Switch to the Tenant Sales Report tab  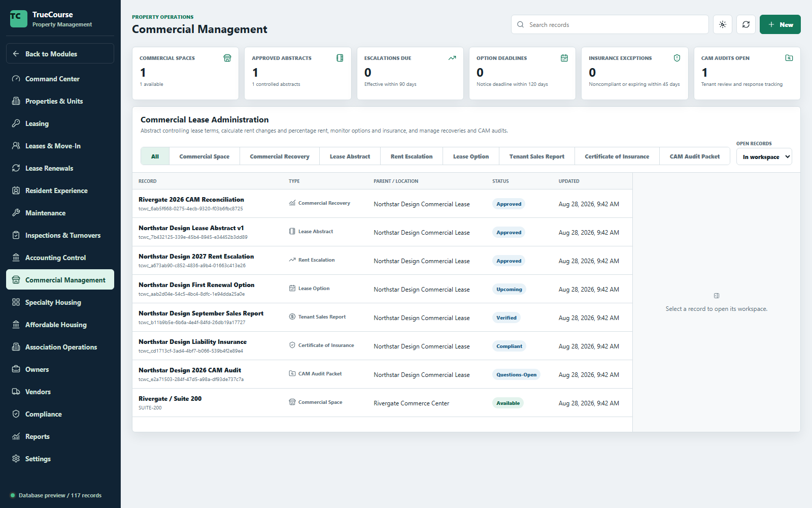click(x=537, y=156)
